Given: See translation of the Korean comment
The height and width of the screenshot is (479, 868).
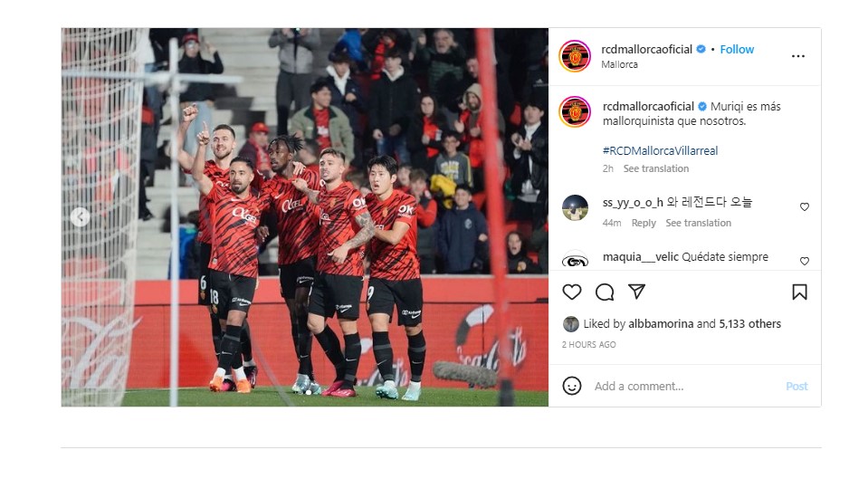Looking at the screenshot, I should pos(698,223).
